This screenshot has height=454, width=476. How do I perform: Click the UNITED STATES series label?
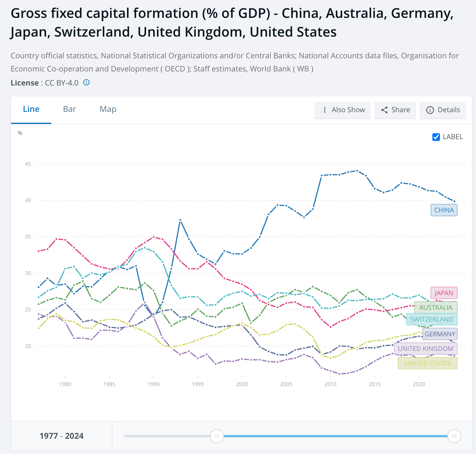click(x=428, y=363)
